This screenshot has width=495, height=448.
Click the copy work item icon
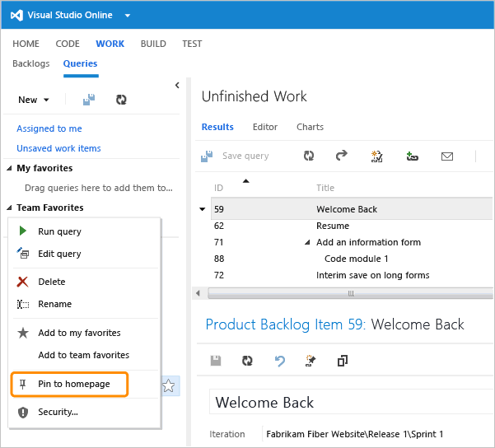point(343,361)
